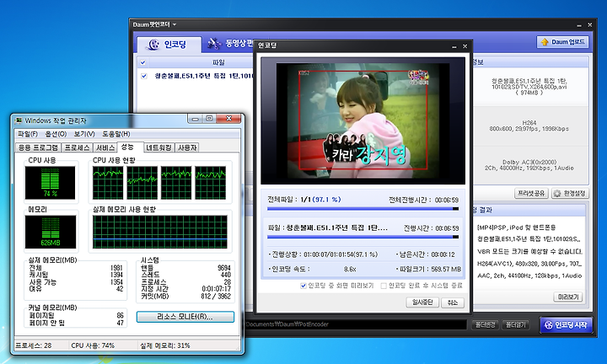Screen dimensions: 607x364
Task: Click the Dolby AC3 audio info text
Action: [x=529, y=165]
